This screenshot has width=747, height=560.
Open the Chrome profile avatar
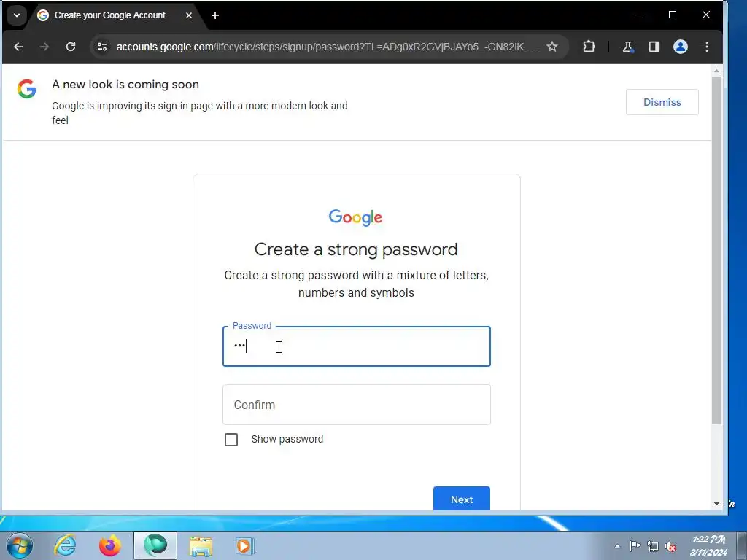click(x=681, y=47)
